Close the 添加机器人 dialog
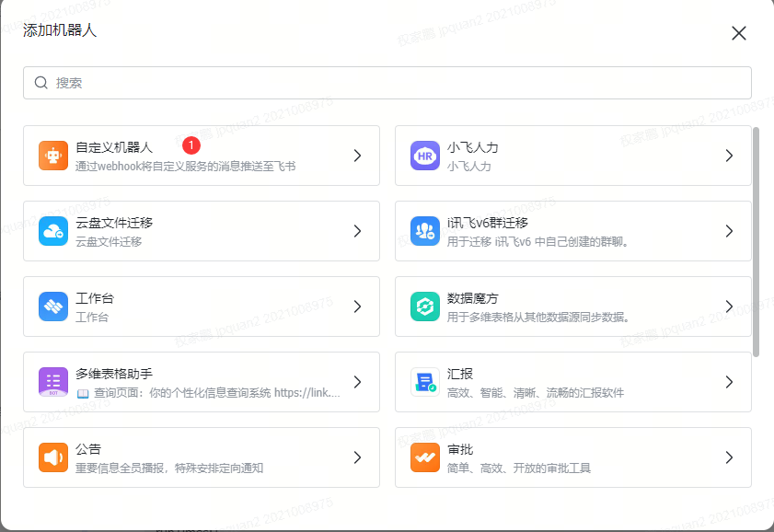 (x=738, y=33)
